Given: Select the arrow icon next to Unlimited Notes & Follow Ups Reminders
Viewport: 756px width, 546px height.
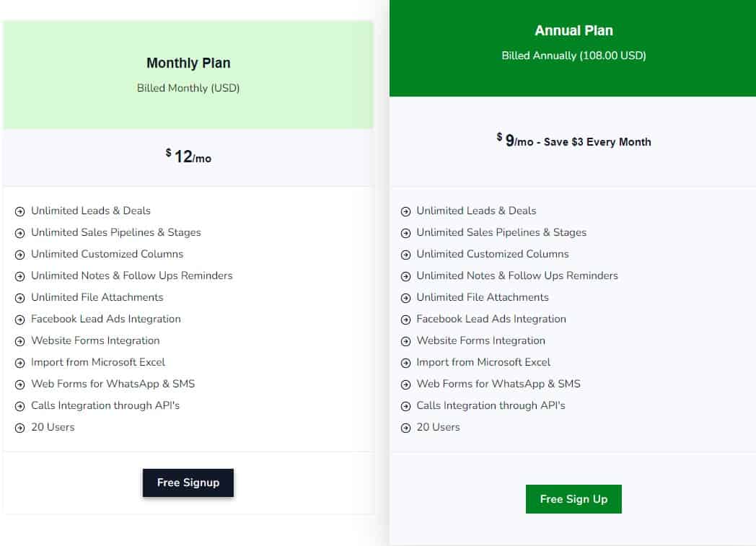Looking at the screenshot, I should pyautogui.click(x=19, y=276).
